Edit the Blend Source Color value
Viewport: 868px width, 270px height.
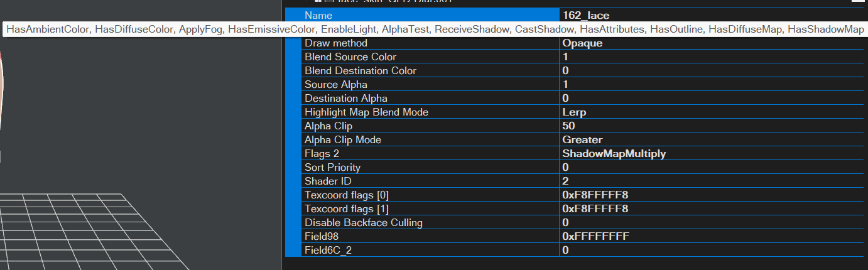(713, 57)
